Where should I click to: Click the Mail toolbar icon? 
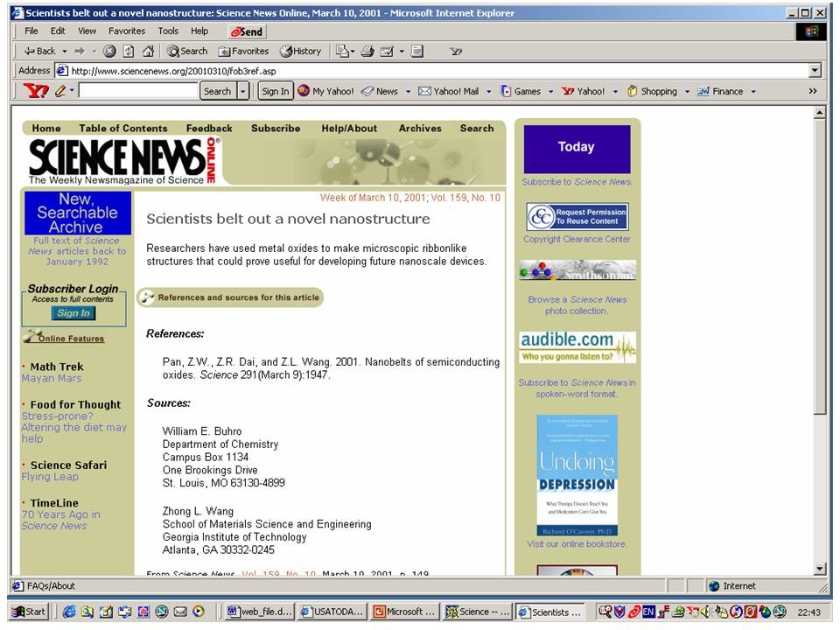coord(342,51)
